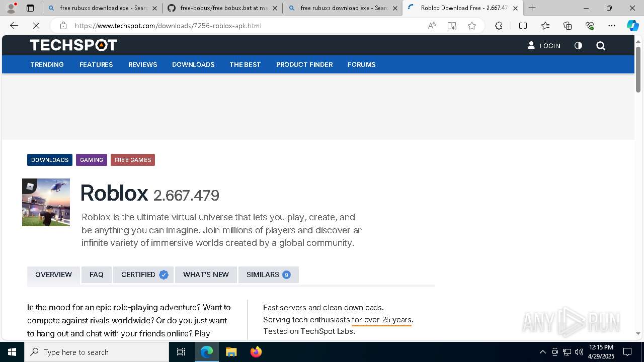Open Edge Settings and more menu
Screen dimensions: 644x362
tap(612, 26)
